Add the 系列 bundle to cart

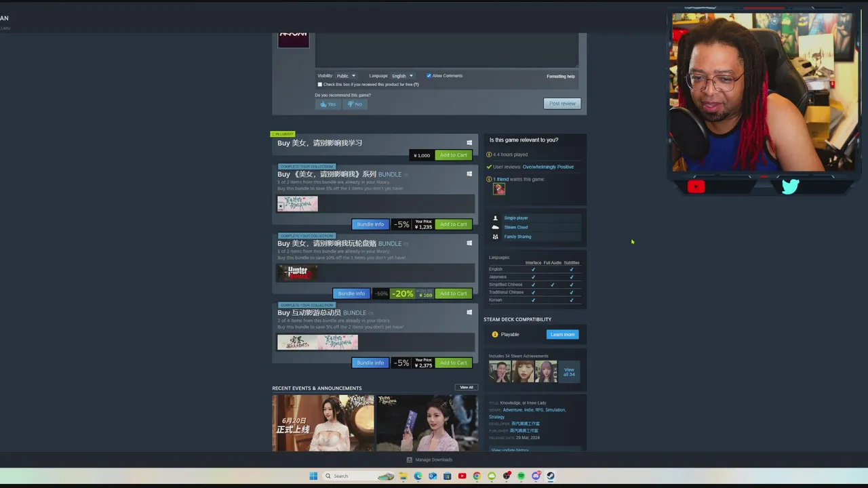(453, 224)
